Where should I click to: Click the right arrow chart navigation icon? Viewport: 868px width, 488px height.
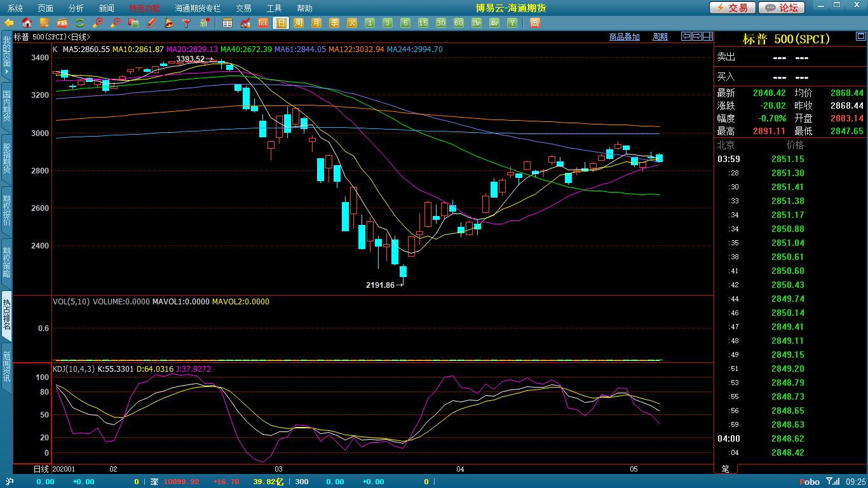696,36
